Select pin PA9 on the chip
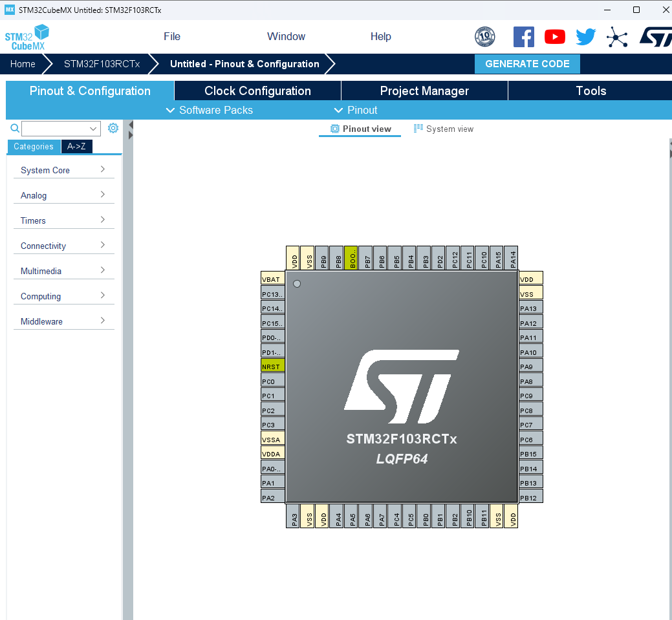Viewport: 672px width, 620px height. [531, 365]
